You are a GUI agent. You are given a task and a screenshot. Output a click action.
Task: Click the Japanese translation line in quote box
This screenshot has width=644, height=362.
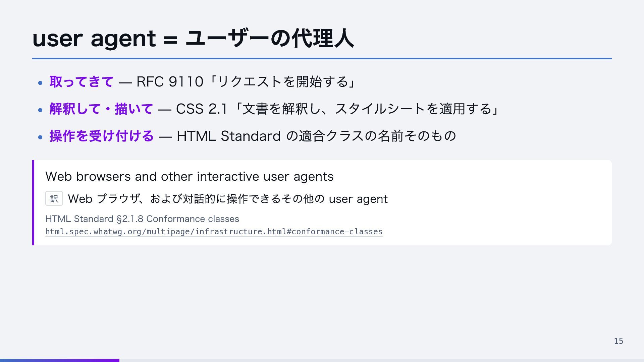click(228, 199)
